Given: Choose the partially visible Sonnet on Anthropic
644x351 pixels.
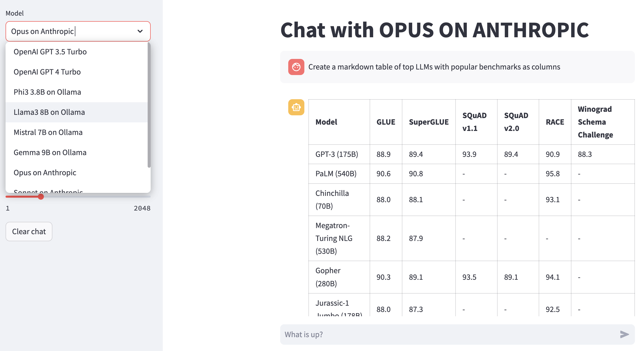Looking at the screenshot, I should [48, 191].
